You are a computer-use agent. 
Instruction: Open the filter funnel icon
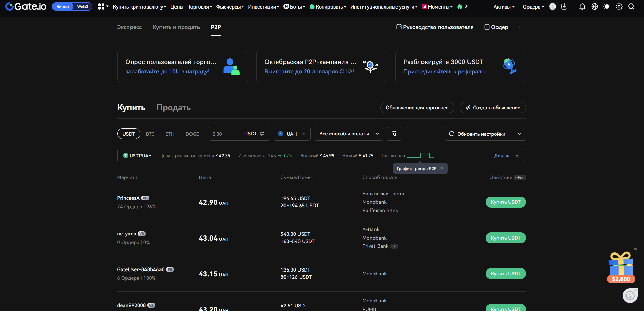(394, 134)
